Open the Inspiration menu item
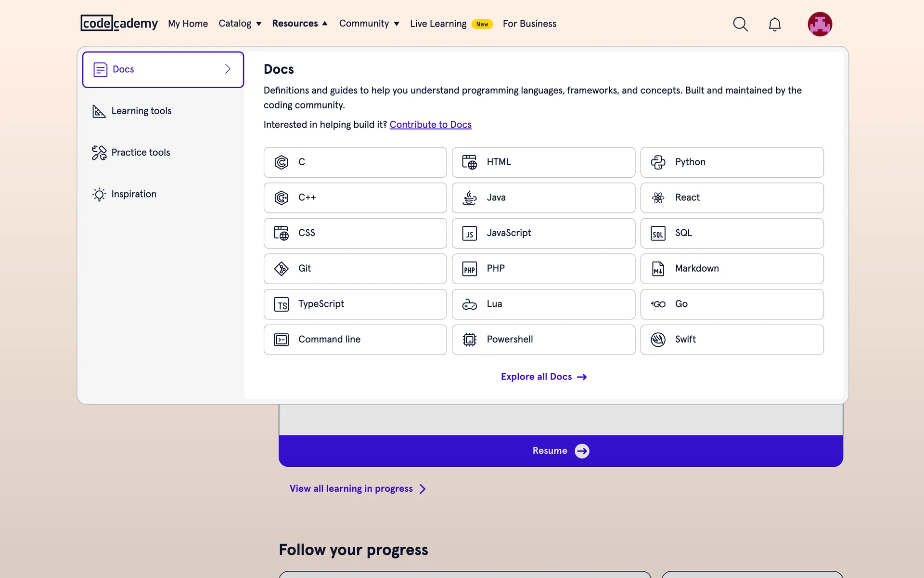The height and width of the screenshot is (578, 924). [134, 194]
